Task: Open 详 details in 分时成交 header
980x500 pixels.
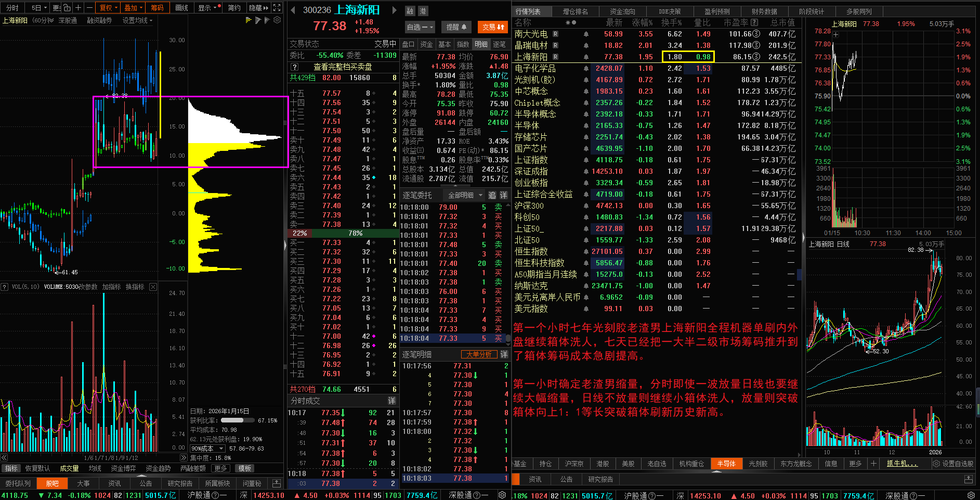Action: 391,401
